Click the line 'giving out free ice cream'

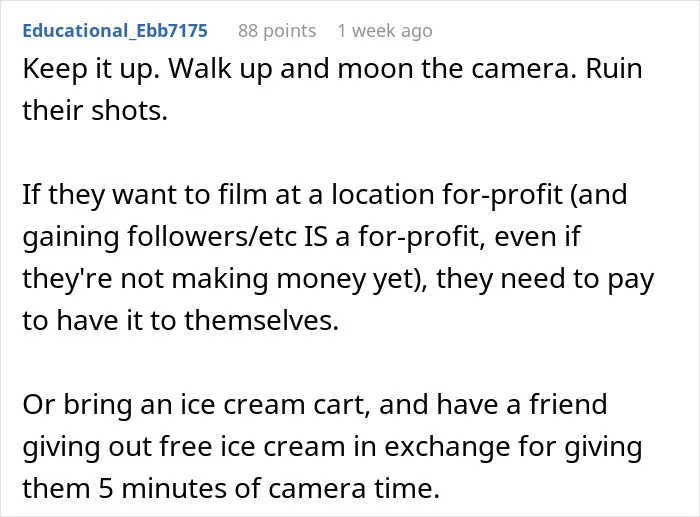coord(333,446)
